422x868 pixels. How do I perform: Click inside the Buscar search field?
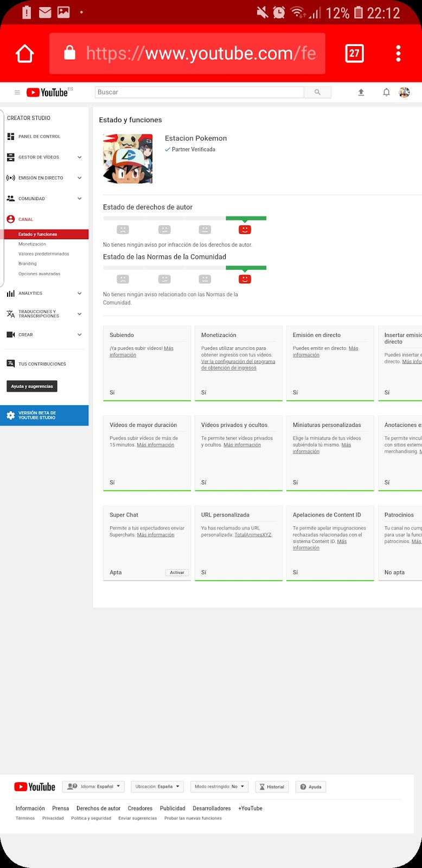200,92
